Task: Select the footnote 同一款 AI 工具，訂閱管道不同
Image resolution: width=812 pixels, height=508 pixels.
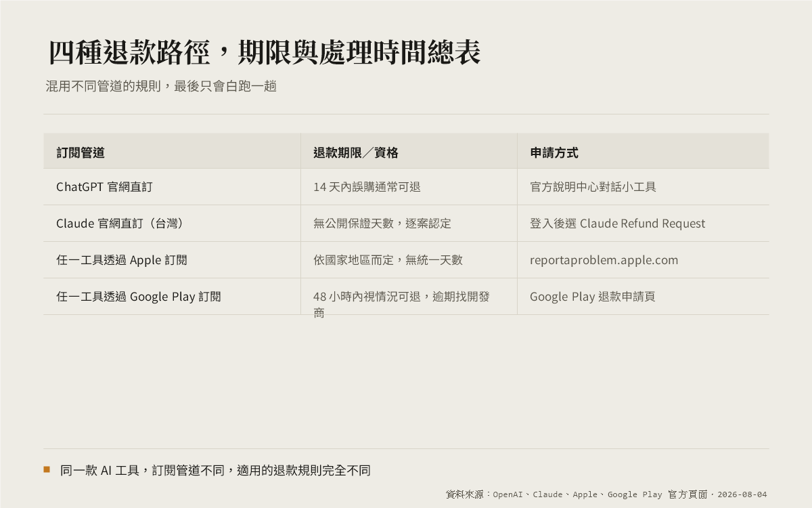Action: tap(215, 470)
